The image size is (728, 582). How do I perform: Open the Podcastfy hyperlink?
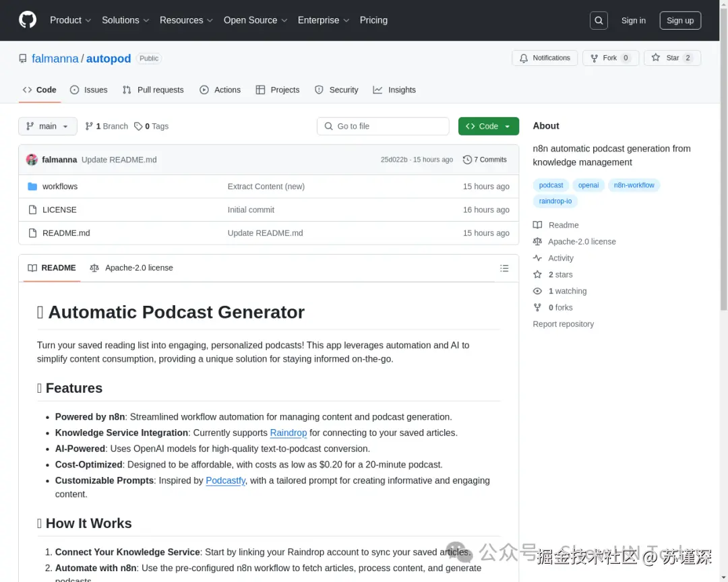[226, 481]
